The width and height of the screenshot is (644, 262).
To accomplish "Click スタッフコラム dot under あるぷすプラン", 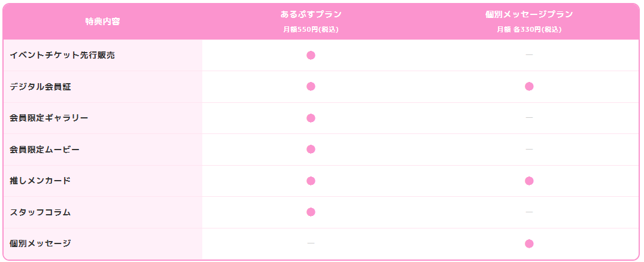I will click(311, 212).
